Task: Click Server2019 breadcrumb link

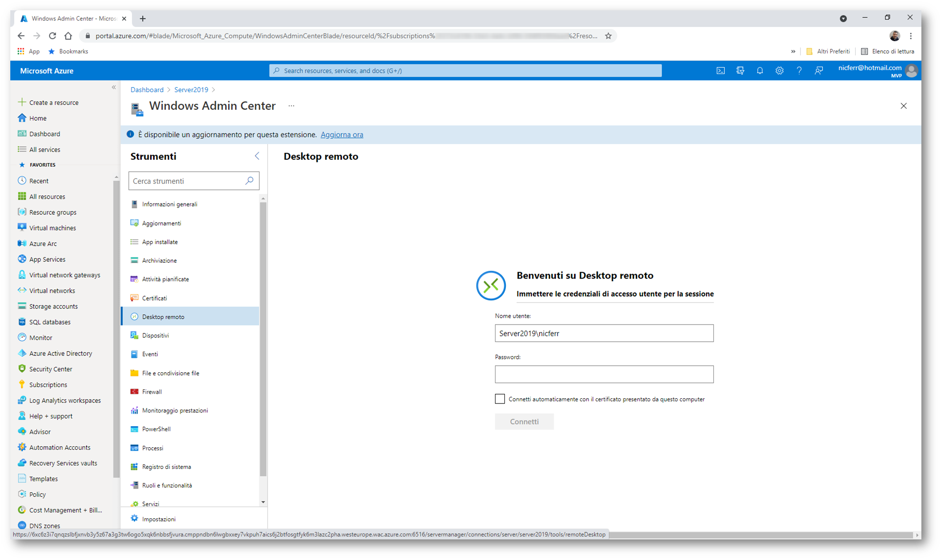Action: (191, 90)
